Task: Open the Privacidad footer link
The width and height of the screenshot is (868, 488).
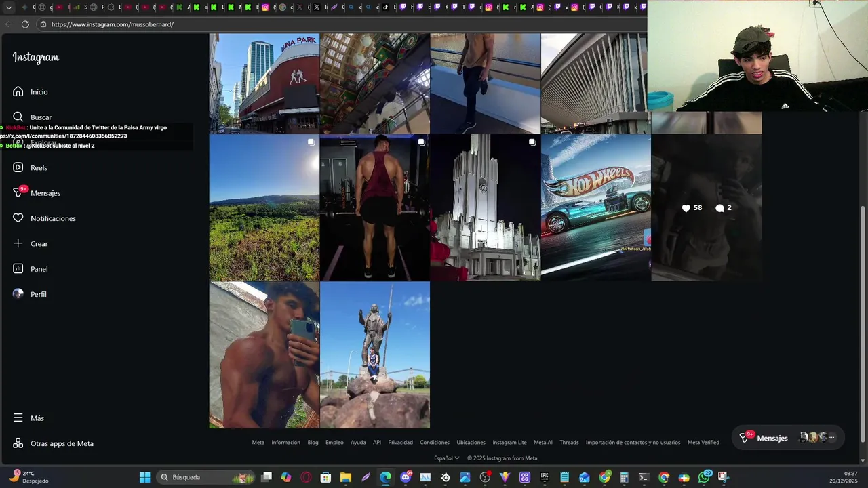Action: pyautogui.click(x=400, y=443)
